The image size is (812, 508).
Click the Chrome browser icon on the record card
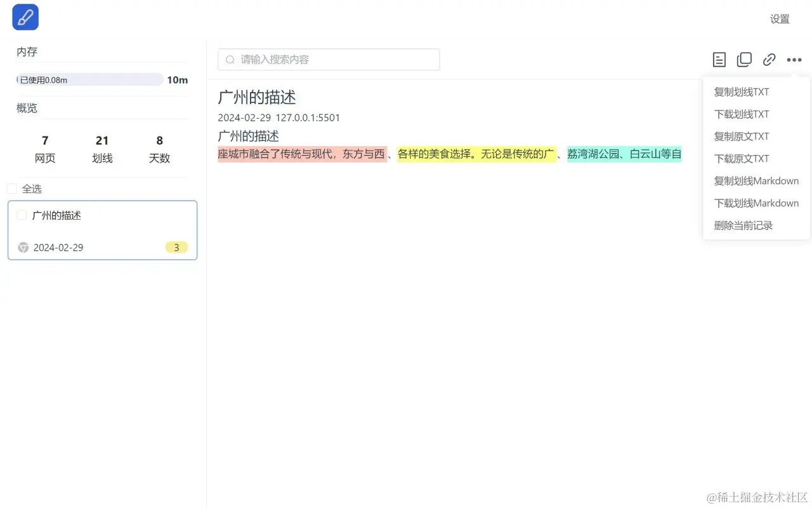[x=23, y=248]
